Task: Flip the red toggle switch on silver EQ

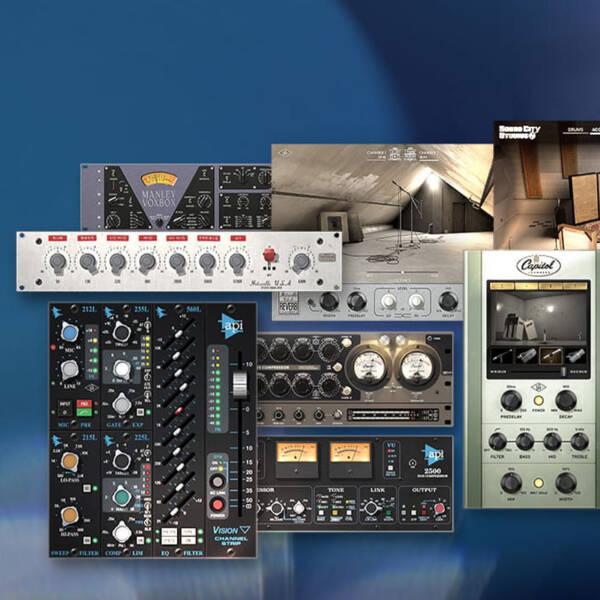Action: click(269, 256)
